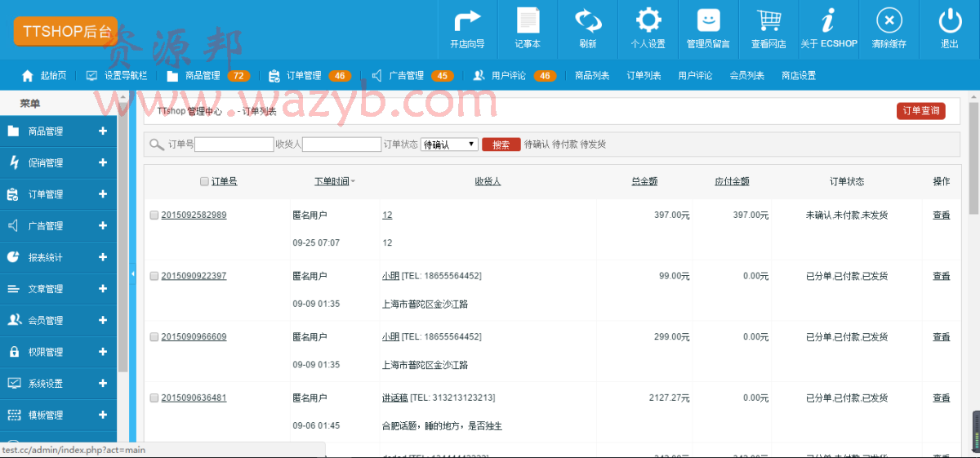Click sidebar 系统设置 monitor icon
The height and width of the screenshot is (458, 980).
(13, 383)
